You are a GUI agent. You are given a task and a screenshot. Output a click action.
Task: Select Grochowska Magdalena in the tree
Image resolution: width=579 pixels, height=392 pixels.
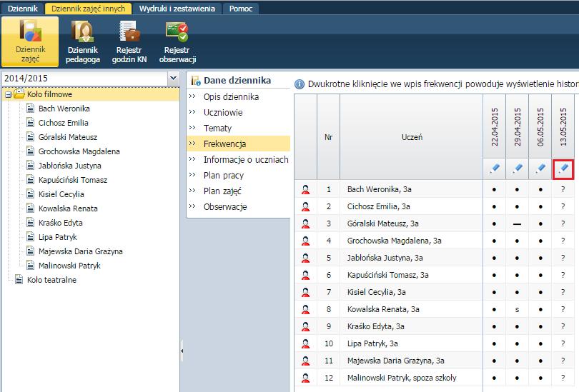(x=79, y=151)
